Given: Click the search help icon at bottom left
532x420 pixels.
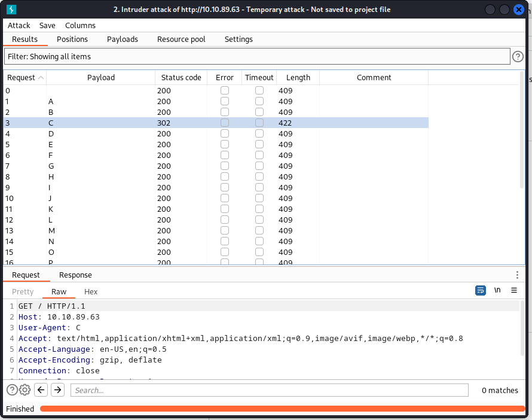Looking at the screenshot, I should click(12, 390).
